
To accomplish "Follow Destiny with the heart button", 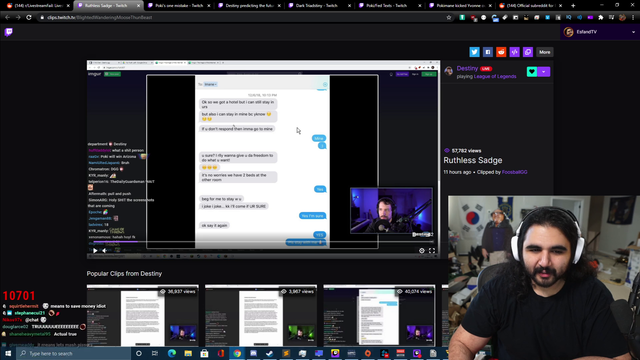I will point(532,71).
